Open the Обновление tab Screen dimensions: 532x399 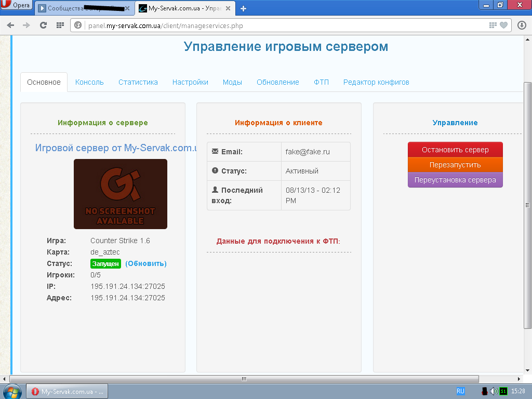(278, 82)
